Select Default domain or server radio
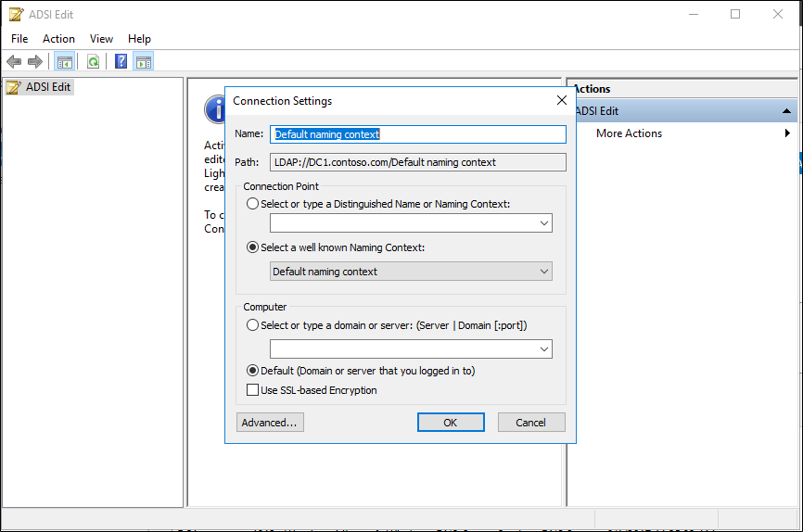Screen dimensions: 803x532 pos(252,370)
